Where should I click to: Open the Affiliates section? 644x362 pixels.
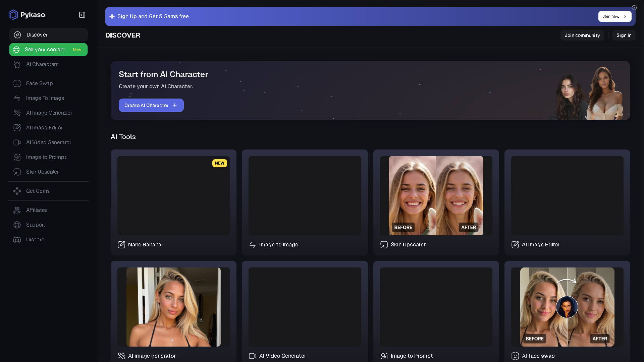tap(37, 210)
